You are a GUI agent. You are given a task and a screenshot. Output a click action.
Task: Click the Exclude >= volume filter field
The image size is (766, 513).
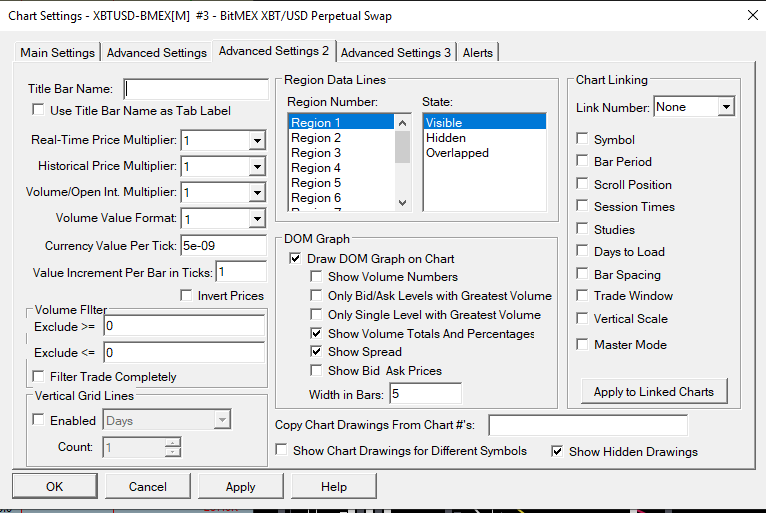184,326
